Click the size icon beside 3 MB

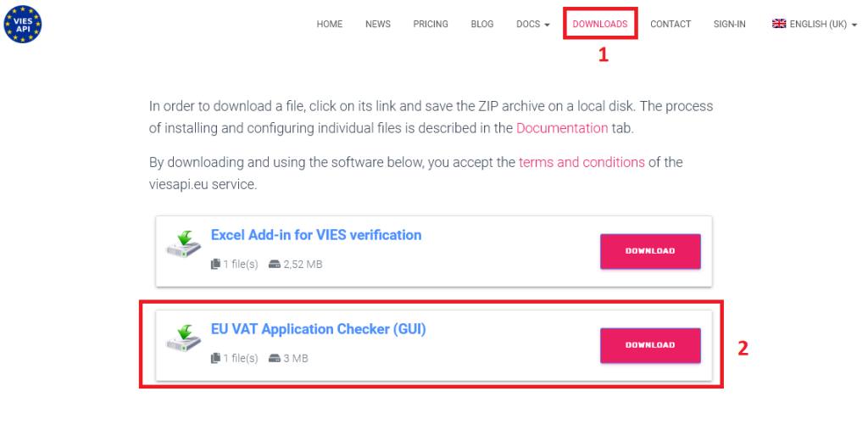(275, 358)
